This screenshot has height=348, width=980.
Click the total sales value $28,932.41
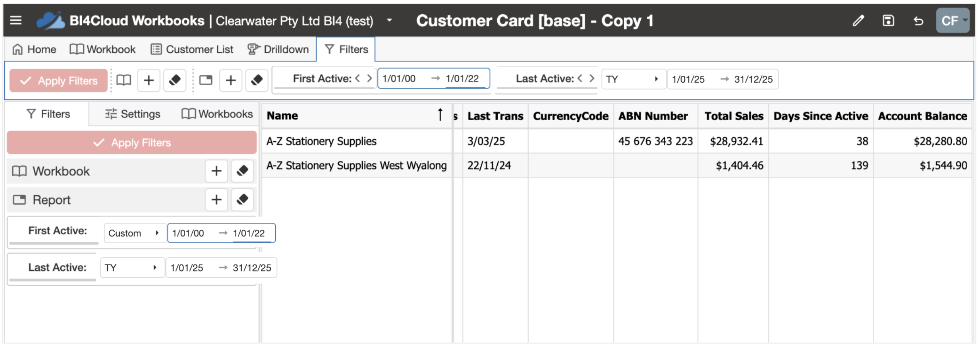point(736,141)
